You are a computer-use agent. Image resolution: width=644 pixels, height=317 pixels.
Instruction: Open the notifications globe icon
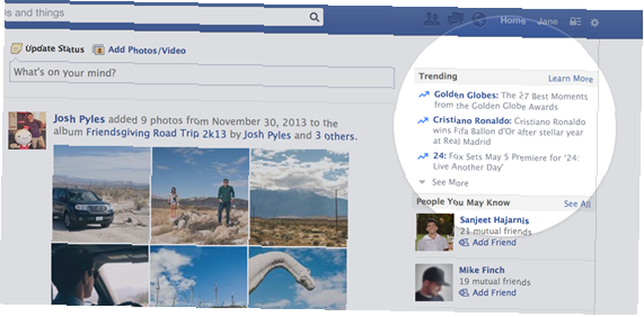pos(479,20)
